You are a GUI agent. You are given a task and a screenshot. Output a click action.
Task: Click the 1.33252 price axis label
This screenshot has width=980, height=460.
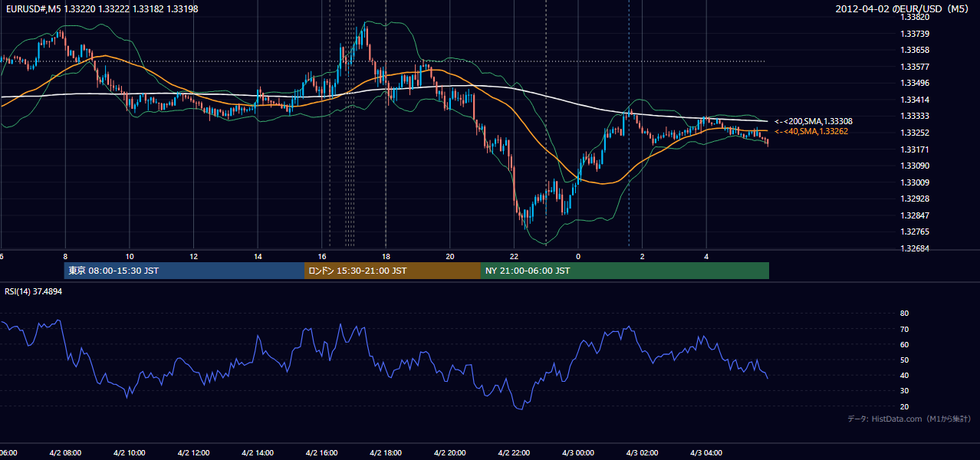[915, 133]
